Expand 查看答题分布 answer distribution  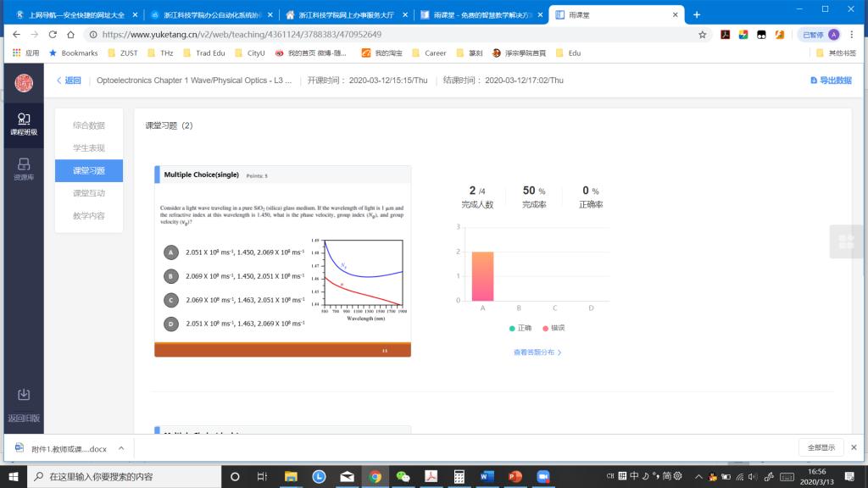(537, 352)
